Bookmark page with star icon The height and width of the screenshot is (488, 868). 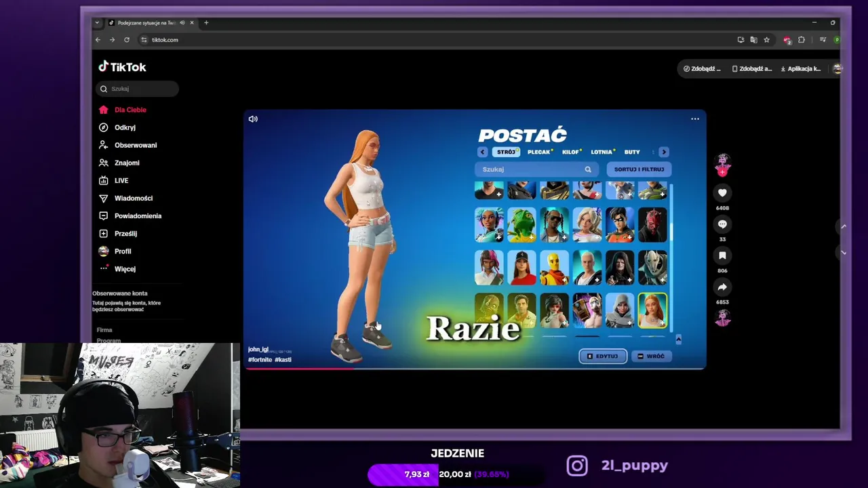[767, 40]
